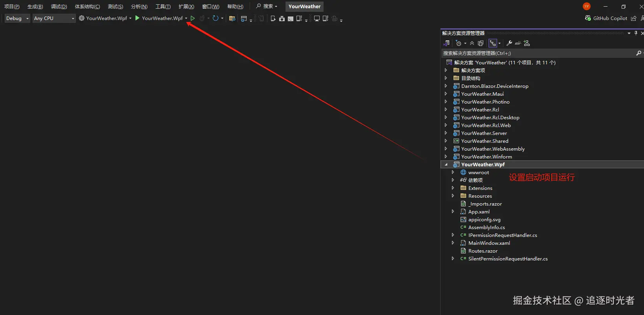Viewport: 644px width, 315px height.
Task: Select Darnton.Blazor.DeviceInterop project
Action: 495,86
